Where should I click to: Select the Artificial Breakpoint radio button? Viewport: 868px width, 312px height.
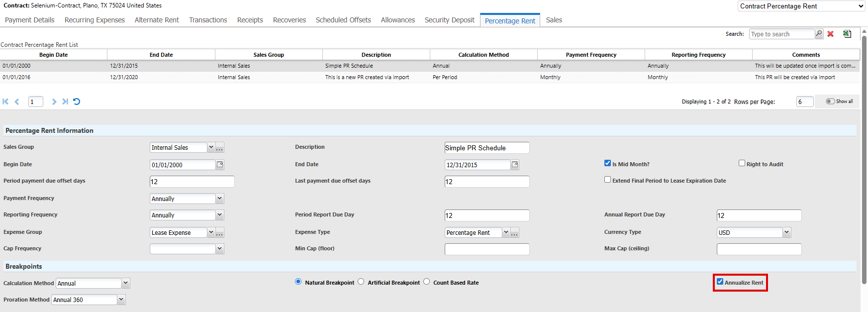tap(361, 282)
